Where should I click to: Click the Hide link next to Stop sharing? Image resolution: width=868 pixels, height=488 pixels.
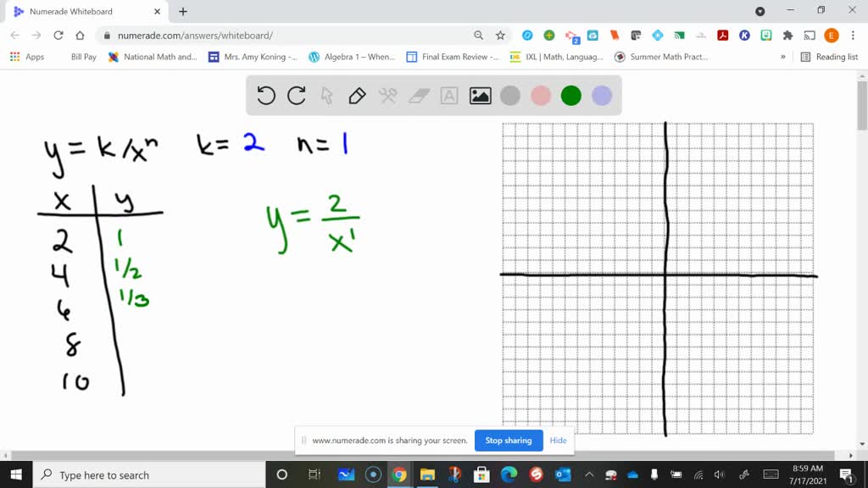[558, 441]
